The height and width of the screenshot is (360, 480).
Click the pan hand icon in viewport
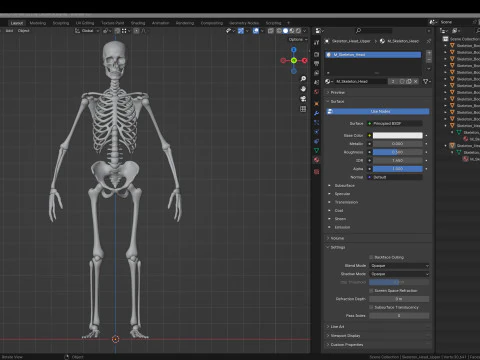pyautogui.click(x=303, y=89)
